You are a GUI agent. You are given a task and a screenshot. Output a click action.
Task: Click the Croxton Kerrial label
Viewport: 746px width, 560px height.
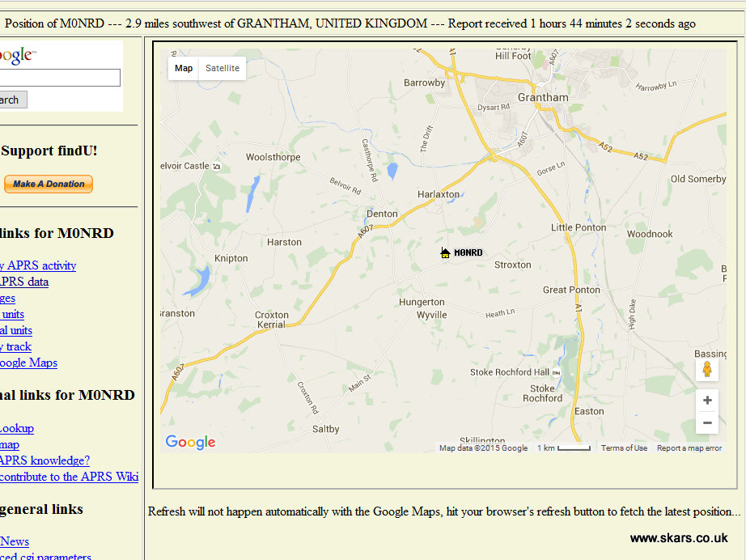coord(272,320)
